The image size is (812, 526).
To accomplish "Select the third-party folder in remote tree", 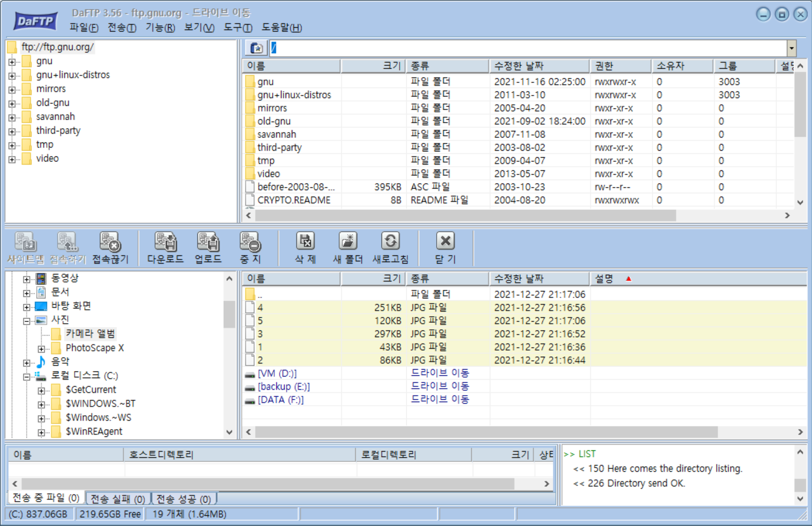I will tap(58, 130).
